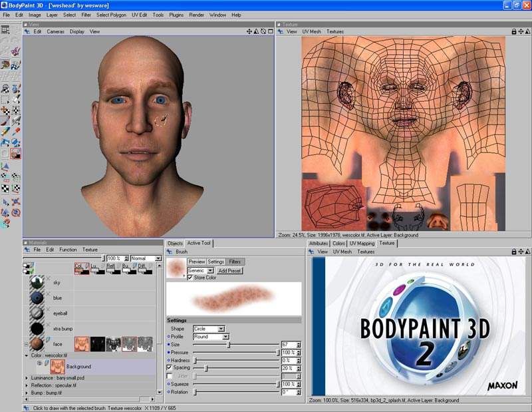Screen dimensions: 532x412
Task: Toggle the pen-pressure dot beside Hardness
Action: tap(169, 360)
